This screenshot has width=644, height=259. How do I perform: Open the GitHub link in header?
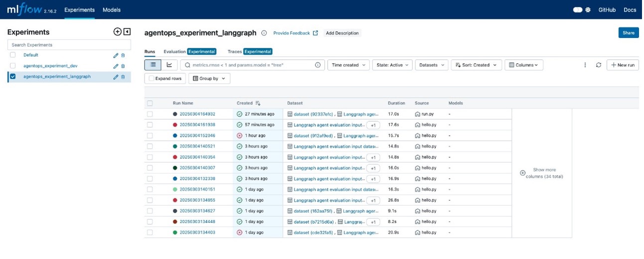click(x=607, y=9)
